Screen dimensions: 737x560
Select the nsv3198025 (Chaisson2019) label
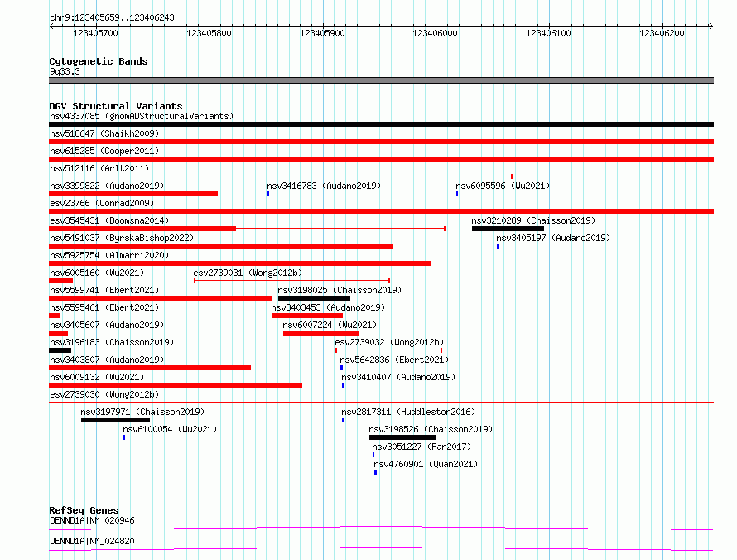pos(340,290)
